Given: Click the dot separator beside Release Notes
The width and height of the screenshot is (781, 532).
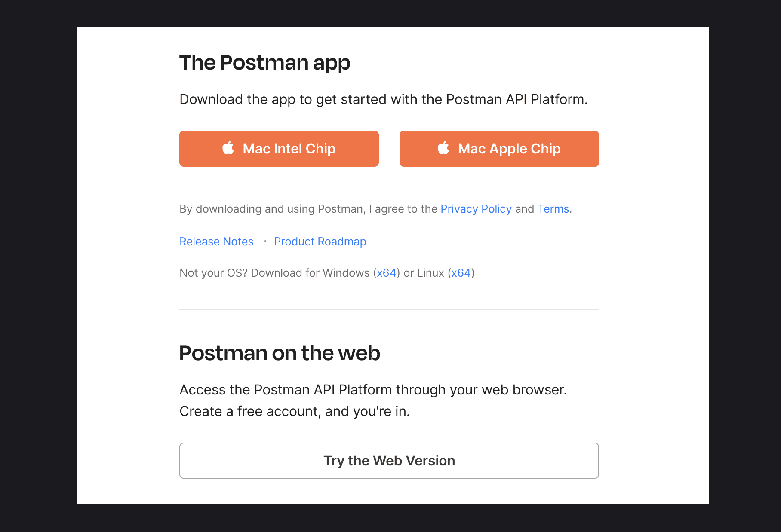Looking at the screenshot, I should pyautogui.click(x=265, y=242).
